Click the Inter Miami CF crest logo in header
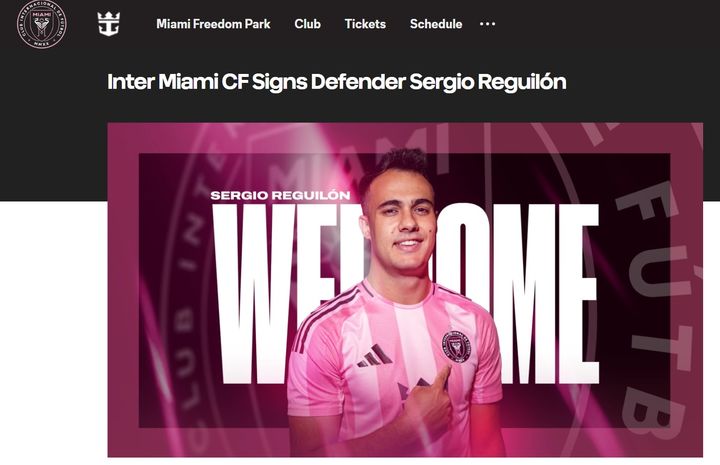Screen dimensions: 720x465 pyautogui.click(x=42, y=24)
